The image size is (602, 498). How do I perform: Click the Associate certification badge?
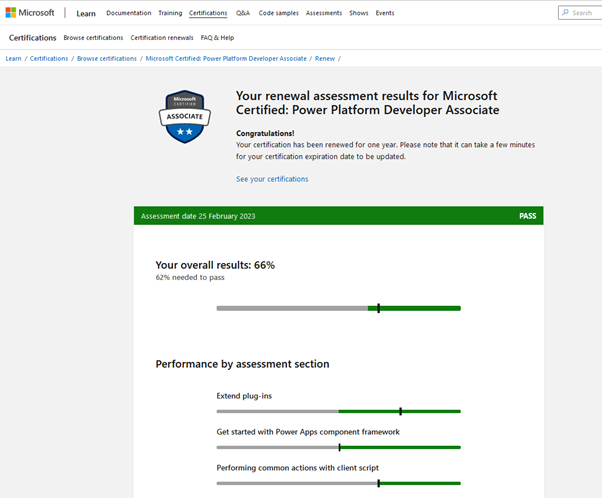(185, 117)
